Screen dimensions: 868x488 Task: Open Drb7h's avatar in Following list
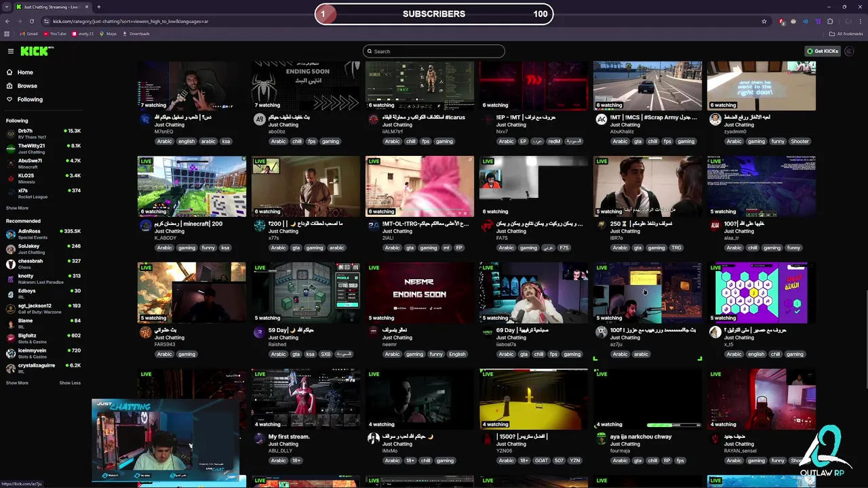pyautogui.click(x=11, y=134)
